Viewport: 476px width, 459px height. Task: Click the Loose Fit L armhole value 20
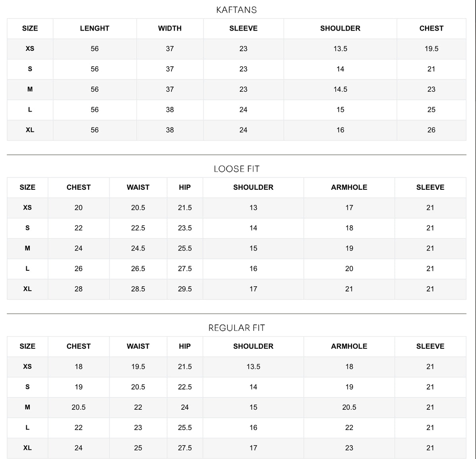[x=349, y=268]
